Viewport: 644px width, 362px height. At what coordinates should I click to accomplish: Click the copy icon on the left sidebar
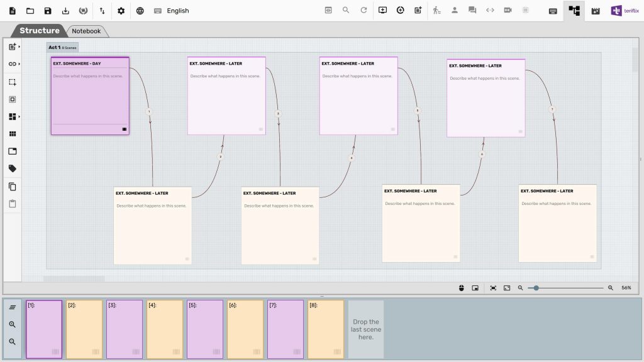tap(11, 186)
